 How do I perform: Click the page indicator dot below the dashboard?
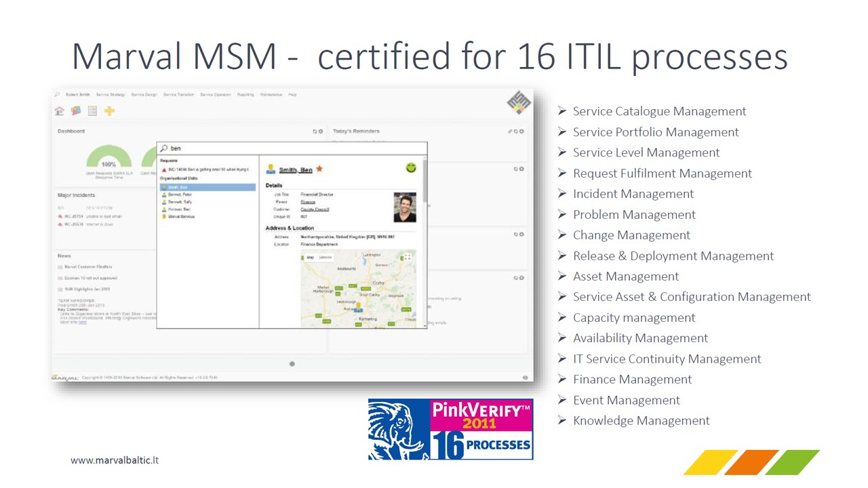pyautogui.click(x=292, y=363)
